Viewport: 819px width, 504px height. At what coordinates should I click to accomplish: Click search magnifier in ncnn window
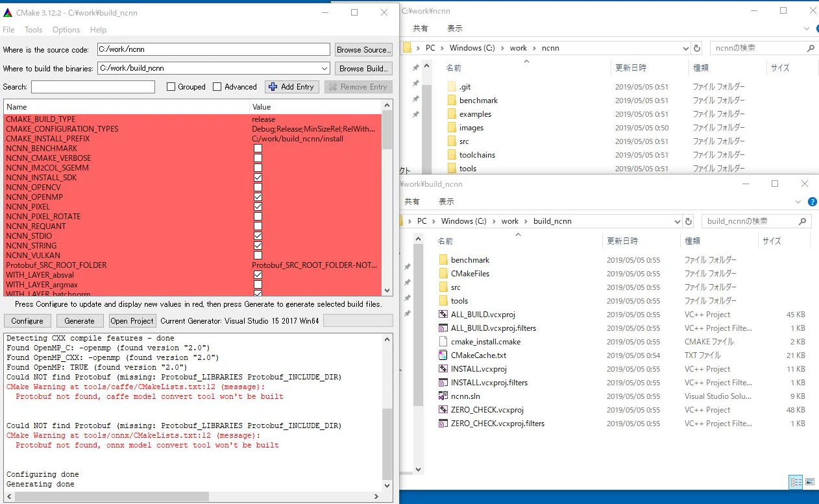pyautogui.click(x=811, y=48)
